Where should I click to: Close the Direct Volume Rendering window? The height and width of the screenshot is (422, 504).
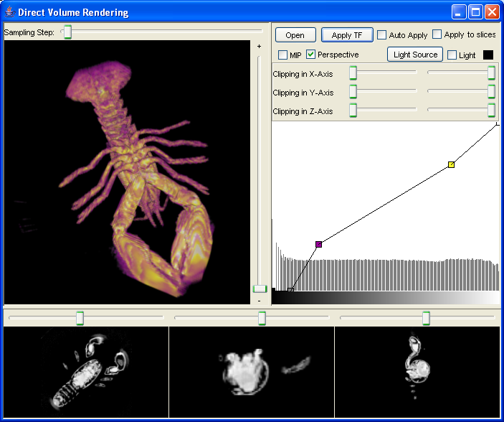pos(492,12)
